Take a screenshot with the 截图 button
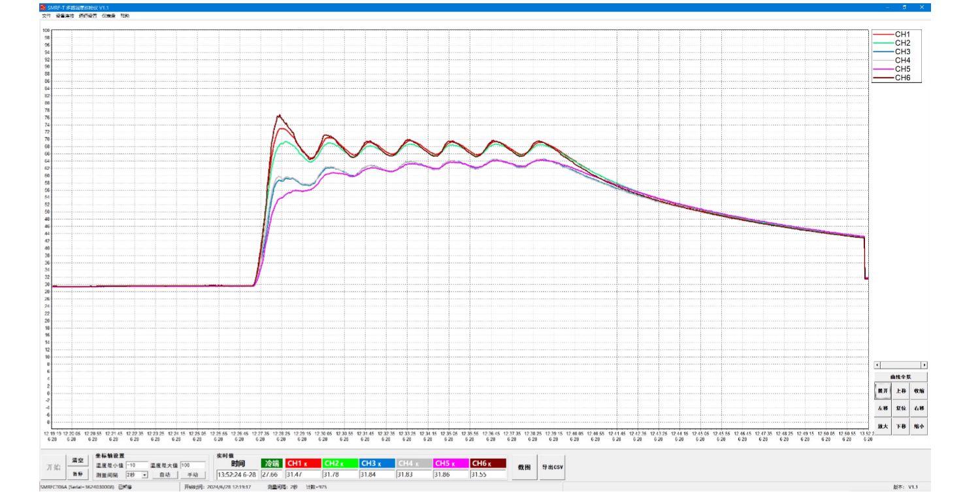The image size is (980, 504). tap(524, 467)
